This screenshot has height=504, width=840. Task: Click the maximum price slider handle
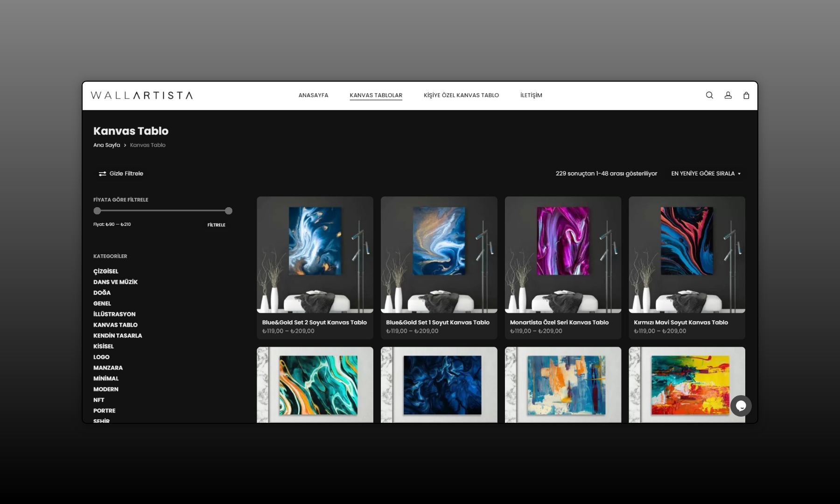coord(228,211)
